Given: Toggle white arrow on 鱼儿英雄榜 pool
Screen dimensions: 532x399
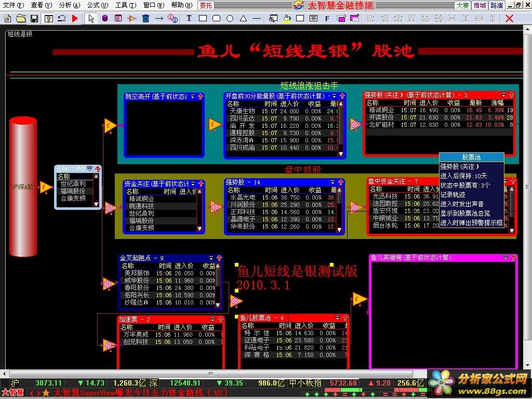Looking at the screenshot, I should click(x=513, y=258).
